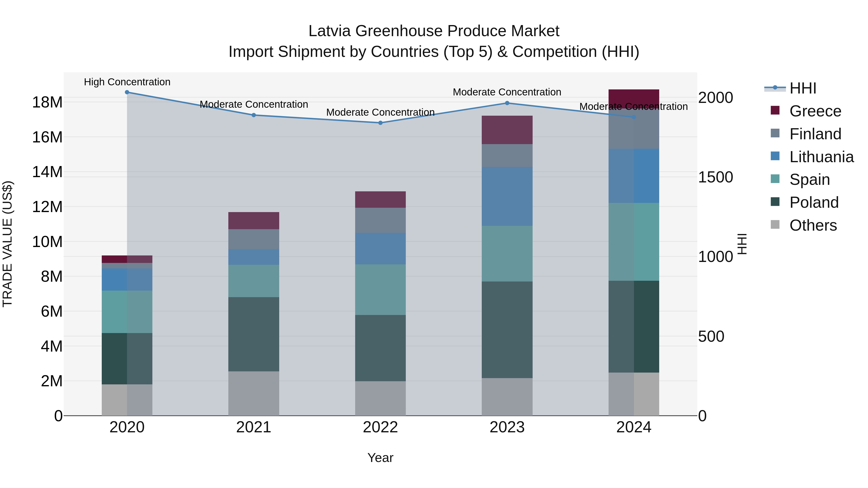The image size is (868, 488).
Task: Click the 2022 HHI line marker
Action: (x=380, y=123)
